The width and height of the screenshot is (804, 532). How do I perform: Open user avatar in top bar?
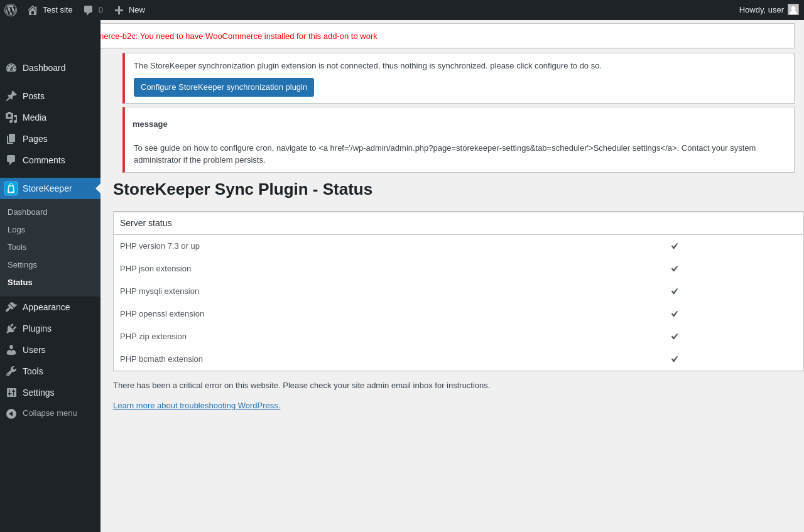pos(793,9)
